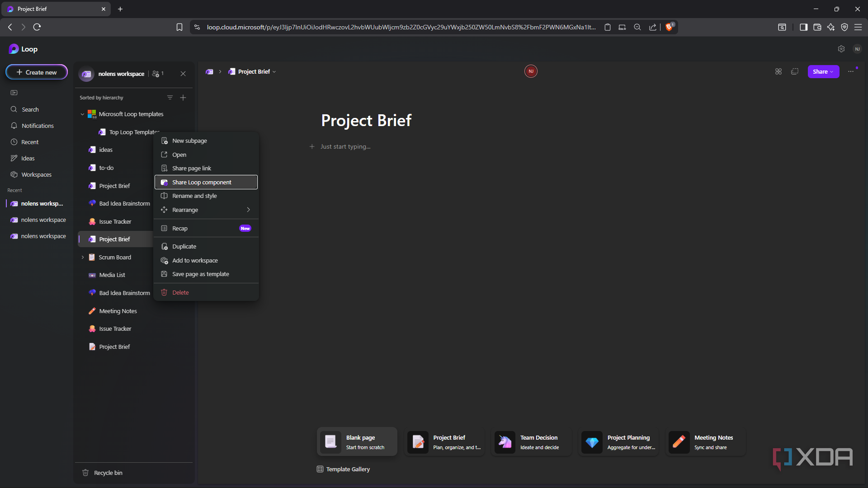Click the copy component icon near Share
This screenshot has height=488, width=868.
795,71
